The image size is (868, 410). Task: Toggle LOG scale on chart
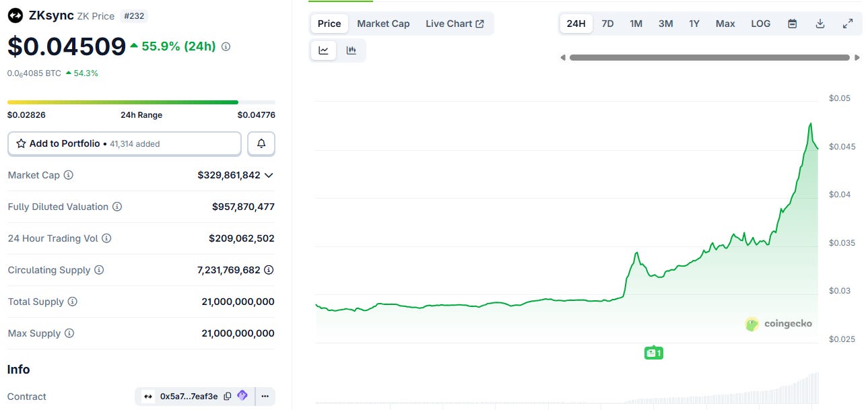(x=760, y=24)
